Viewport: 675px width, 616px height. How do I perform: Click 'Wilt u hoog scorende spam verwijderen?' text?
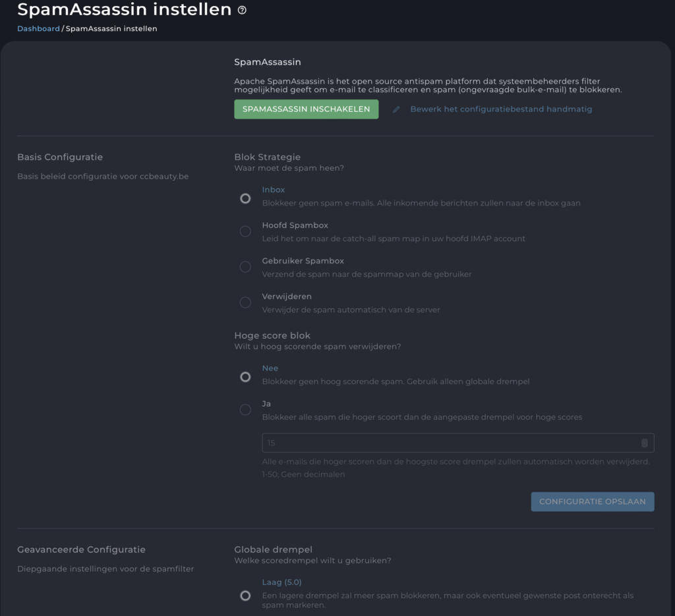(317, 347)
